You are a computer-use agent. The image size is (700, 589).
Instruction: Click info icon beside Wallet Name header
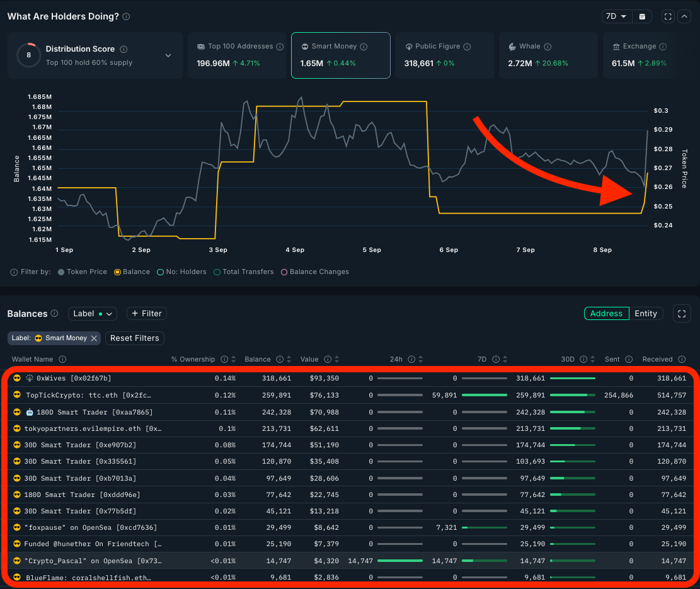click(62, 359)
